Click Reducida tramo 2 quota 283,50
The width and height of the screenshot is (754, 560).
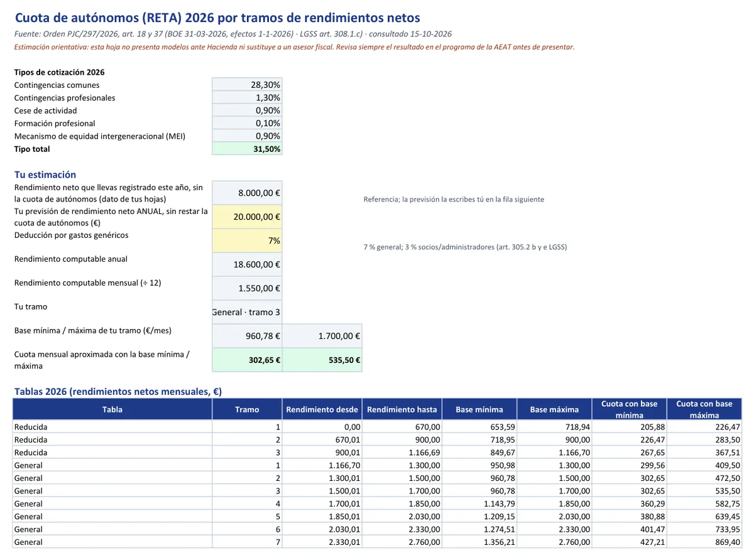[704, 439]
